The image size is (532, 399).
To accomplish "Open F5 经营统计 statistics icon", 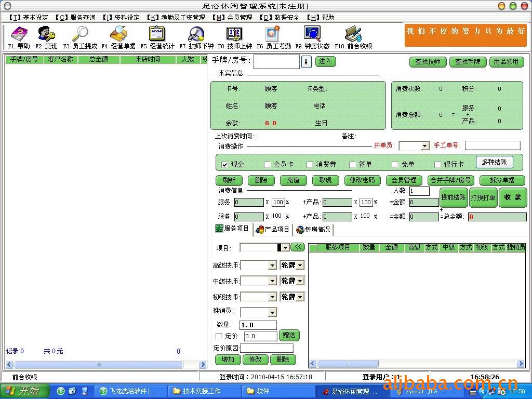I will click(157, 35).
